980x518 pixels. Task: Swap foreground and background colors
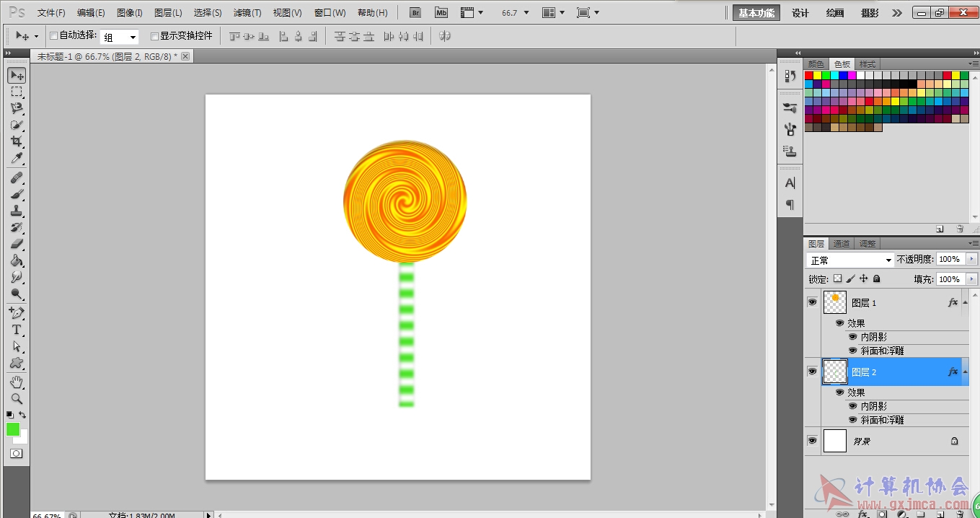(x=22, y=415)
